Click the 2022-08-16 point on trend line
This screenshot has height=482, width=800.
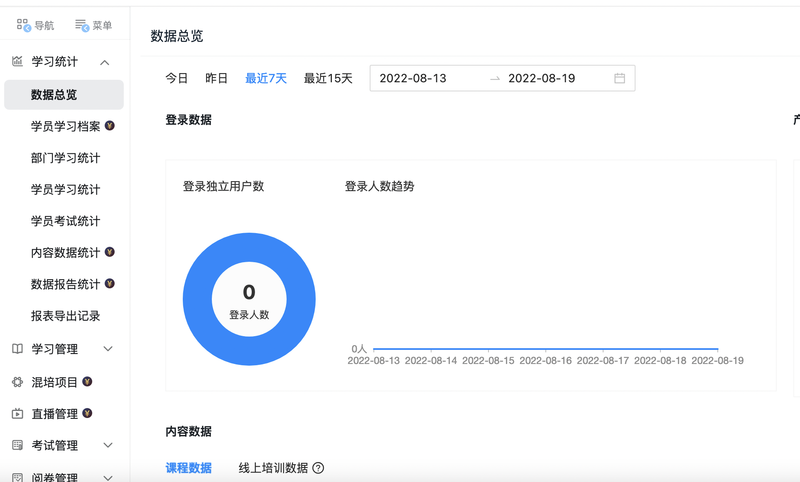coord(545,349)
